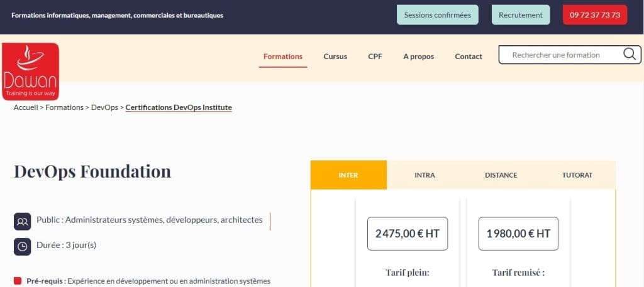Open the Formations menu
The width and height of the screenshot is (644, 287).
pos(283,57)
